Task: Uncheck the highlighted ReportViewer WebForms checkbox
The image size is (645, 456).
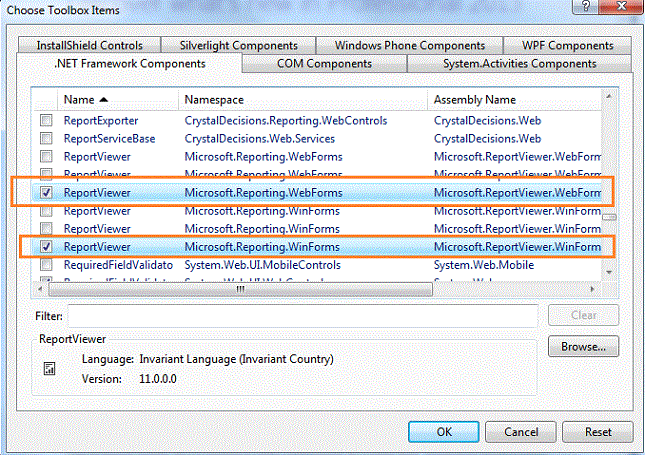Action: 45,193
